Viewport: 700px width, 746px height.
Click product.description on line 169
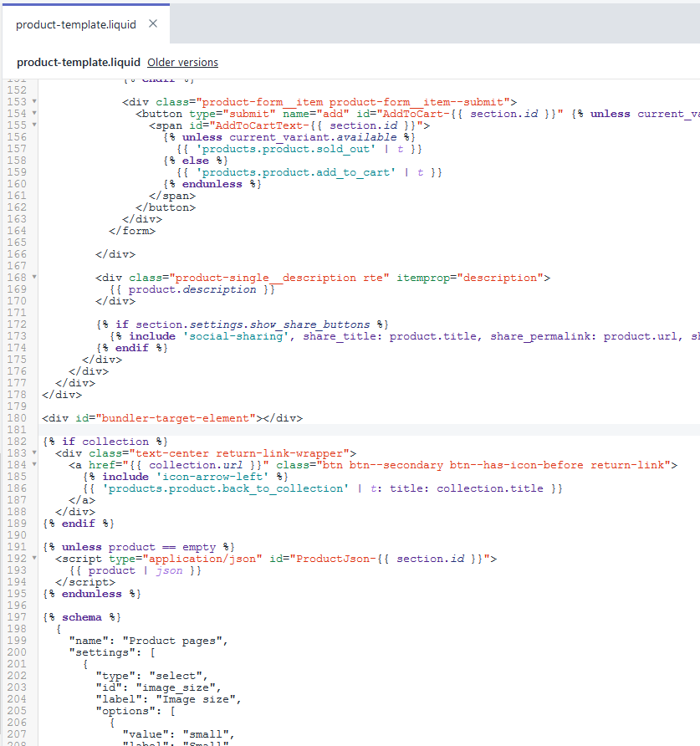point(192,289)
